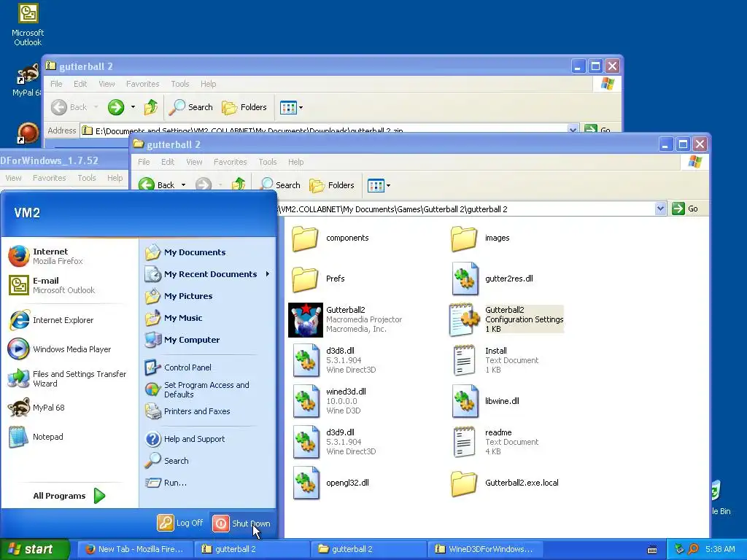Select Gutterball2 Configuration Settings file
The width and height of the screenshot is (747, 560).
507,319
